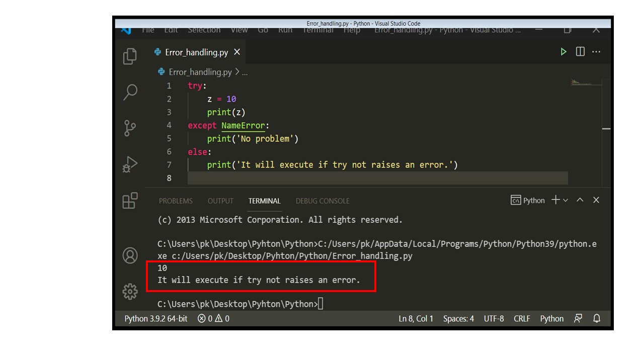This screenshot has width=644, height=362.
Task: Switch to the DEBUG CONSOLE tab
Action: click(x=322, y=201)
